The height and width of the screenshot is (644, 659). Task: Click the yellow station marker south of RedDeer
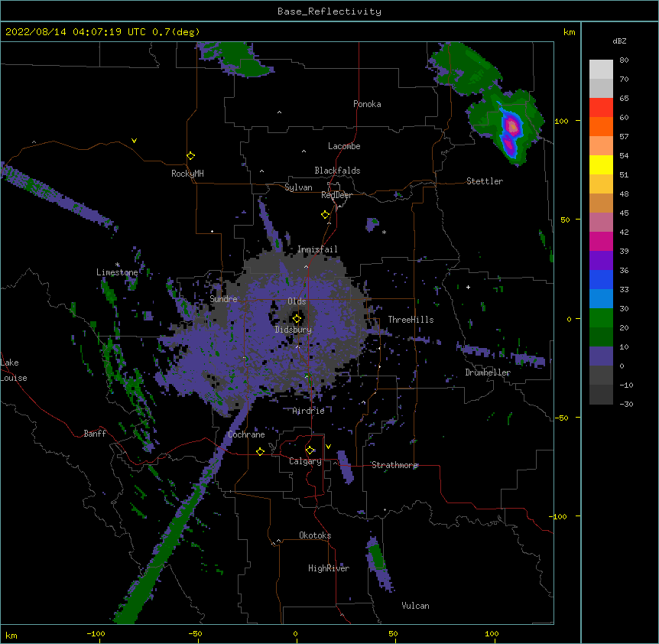tap(326, 215)
